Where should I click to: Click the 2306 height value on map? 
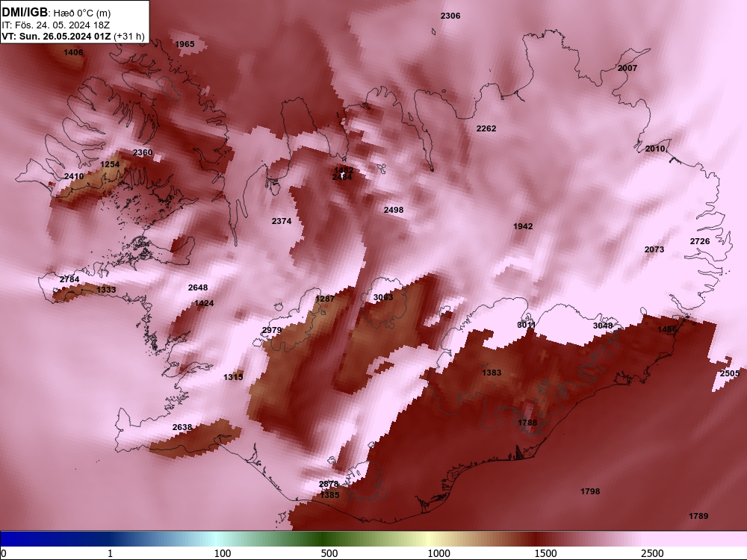[x=450, y=16]
